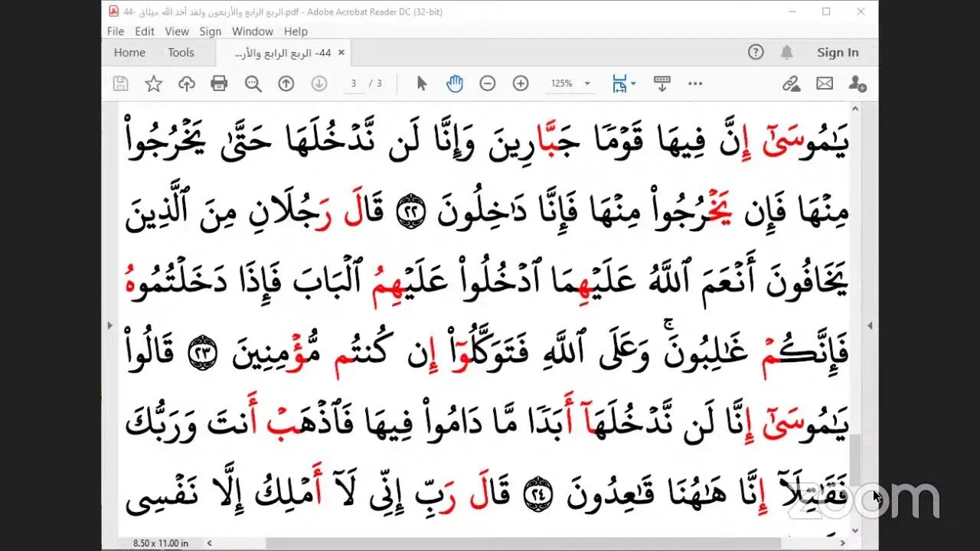Maximize the Acrobat Reader window
The width and height of the screenshot is (980, 551).
tap(826, 11)
